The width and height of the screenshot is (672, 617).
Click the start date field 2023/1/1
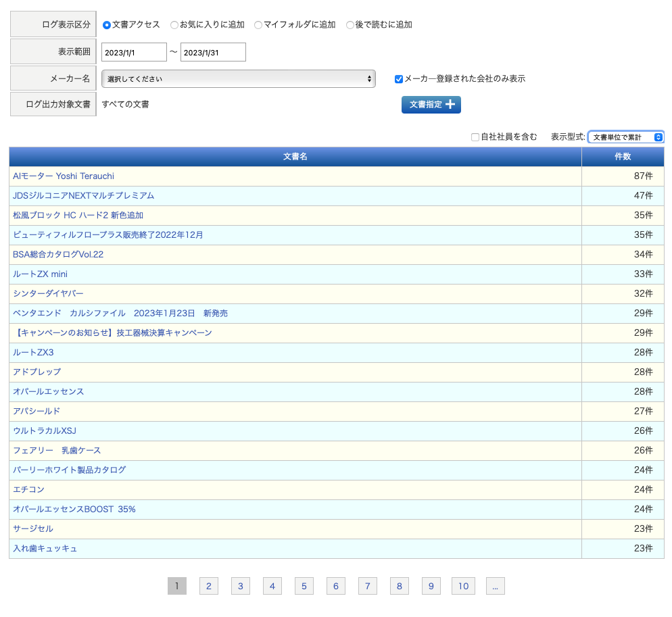[134, 52]
